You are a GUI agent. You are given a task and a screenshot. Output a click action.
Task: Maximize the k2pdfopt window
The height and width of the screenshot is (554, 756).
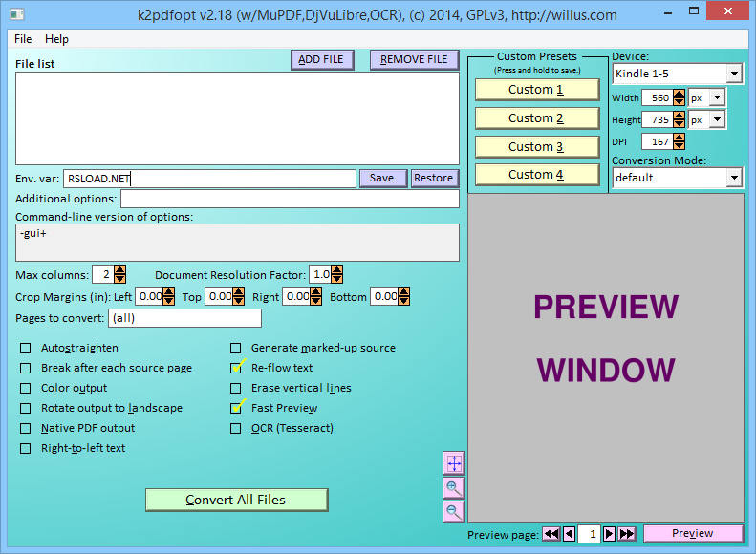[694, 11]
